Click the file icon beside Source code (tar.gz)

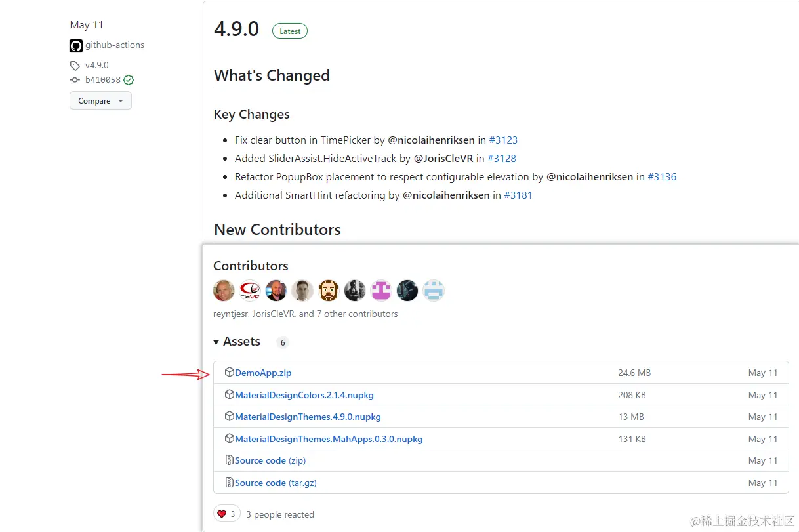(230, 482)
